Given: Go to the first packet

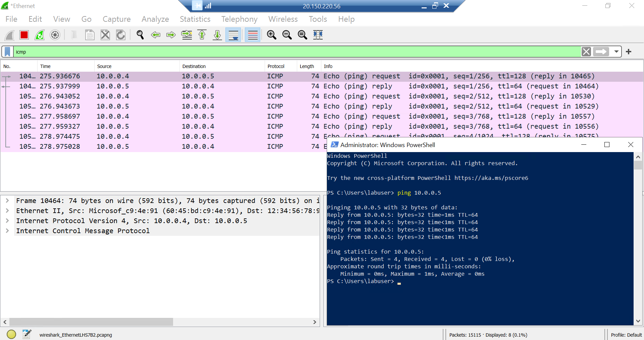Looking at the screenshot, I should (x=202, y=35).
